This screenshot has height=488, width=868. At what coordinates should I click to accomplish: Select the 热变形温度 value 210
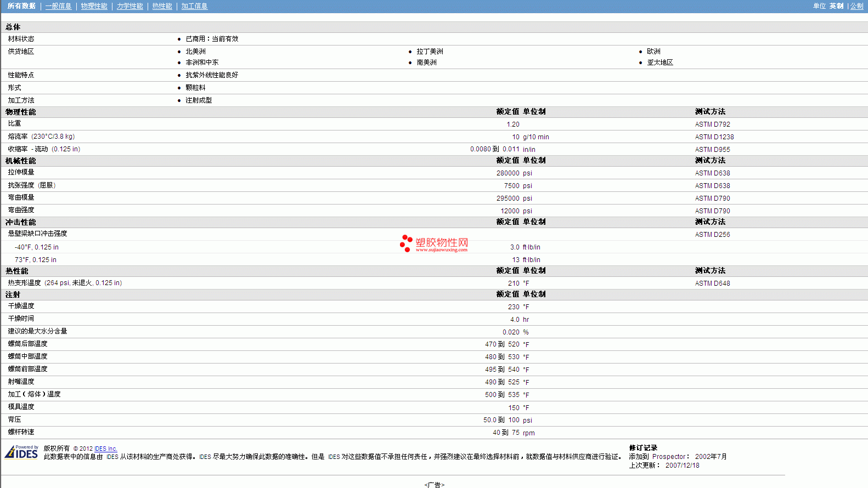click(514, 283)
